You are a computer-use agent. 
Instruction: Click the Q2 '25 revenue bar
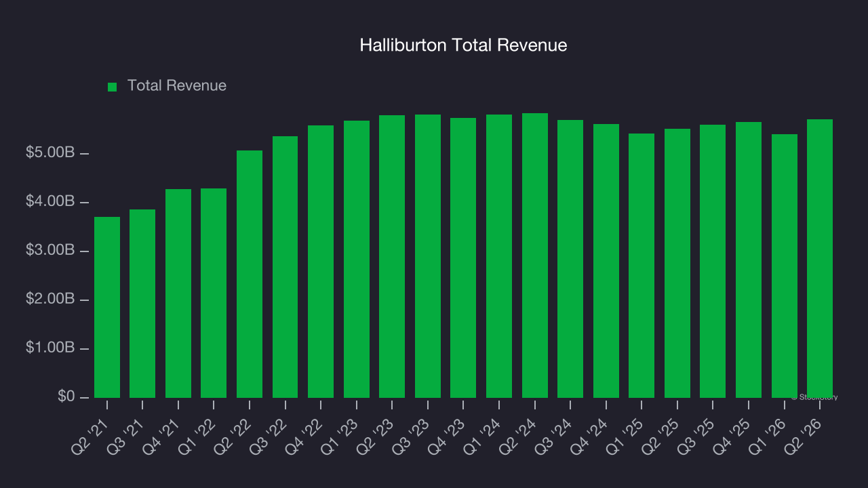click(677, 263)
